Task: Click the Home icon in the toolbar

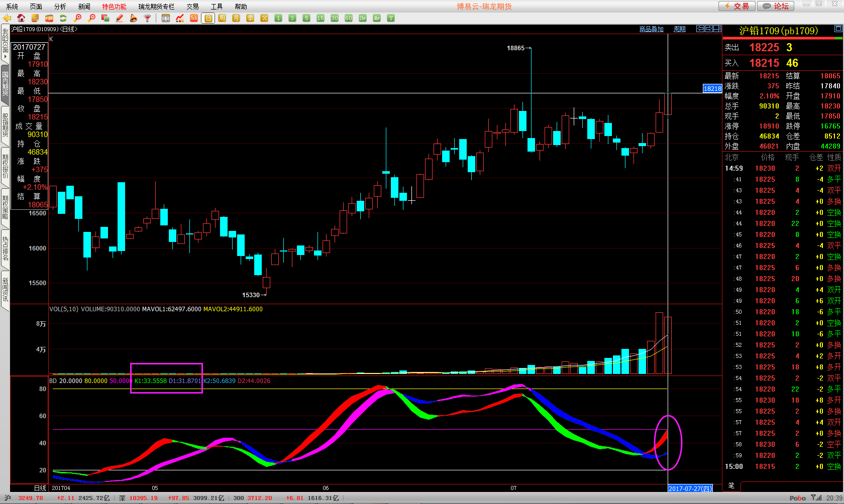Action: coord(21,18)
